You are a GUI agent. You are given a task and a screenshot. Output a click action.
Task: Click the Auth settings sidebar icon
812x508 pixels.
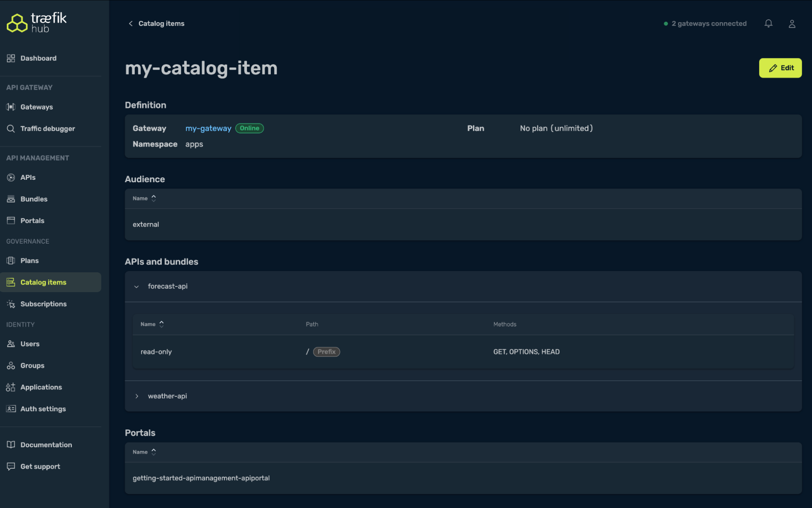click(x=11, y=408)
